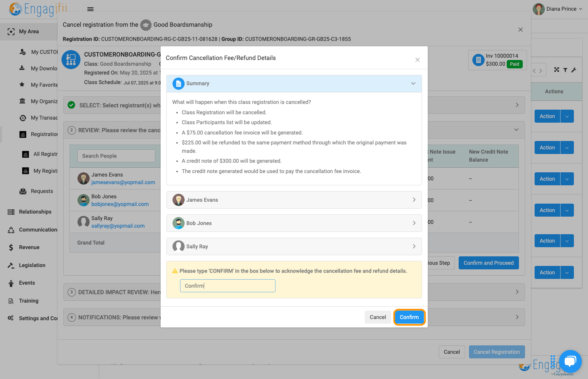Open Events in sidebar
The image size is (588, 379).
pyautogui.click(x=27, y=283)
